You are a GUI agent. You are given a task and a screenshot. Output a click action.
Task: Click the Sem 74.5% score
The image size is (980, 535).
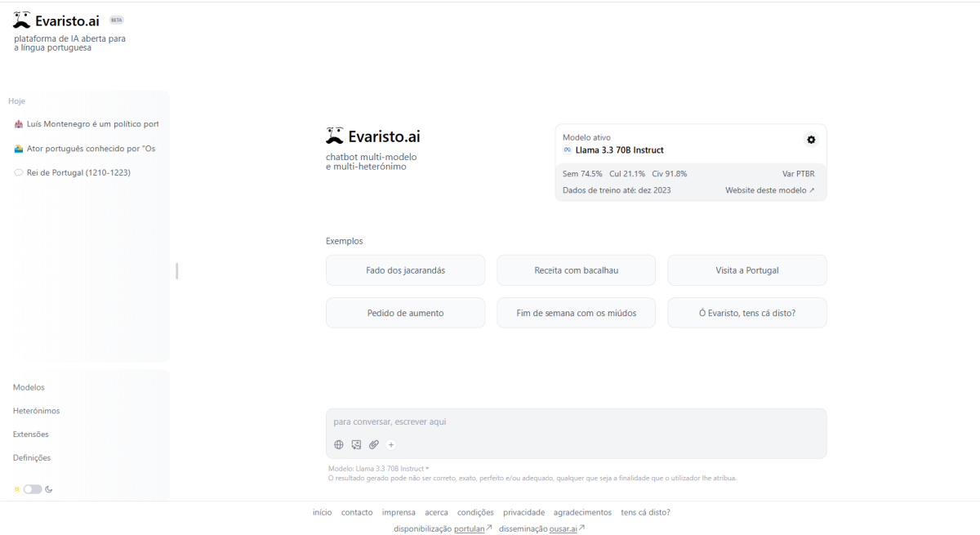(582, 174)
